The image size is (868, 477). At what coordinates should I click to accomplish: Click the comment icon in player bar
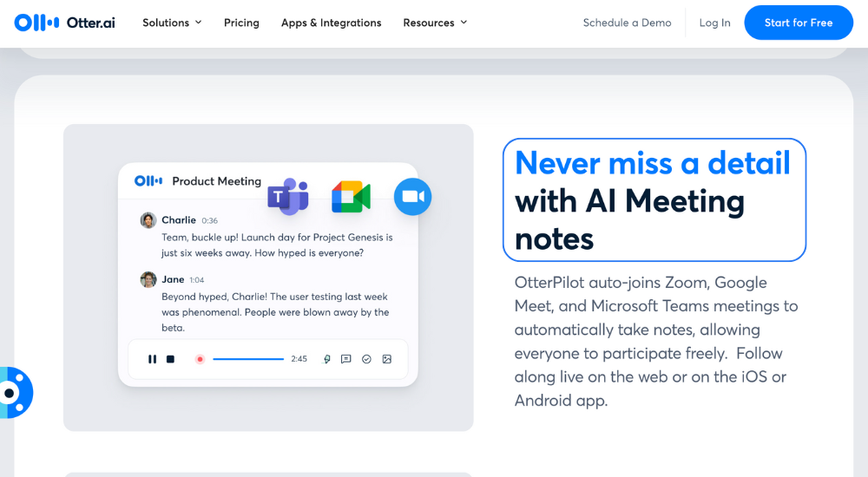point(346,359)
